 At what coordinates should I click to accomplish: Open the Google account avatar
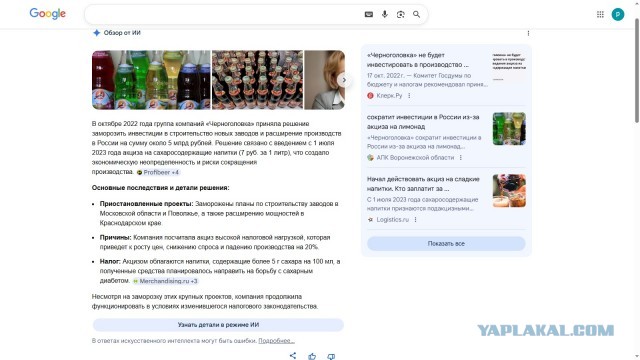(618, 14)
